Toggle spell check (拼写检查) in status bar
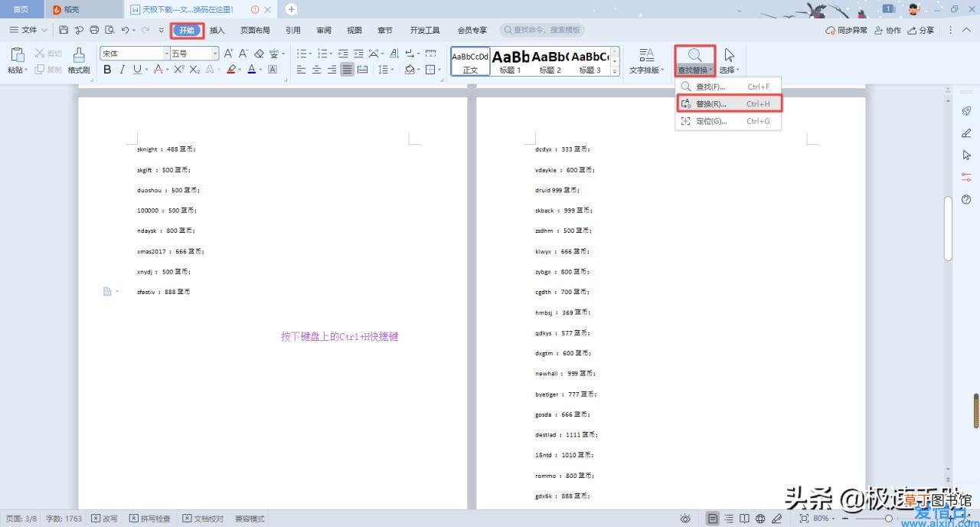The height and width of the screenshot is (527, 980). (x=150, y=519)
